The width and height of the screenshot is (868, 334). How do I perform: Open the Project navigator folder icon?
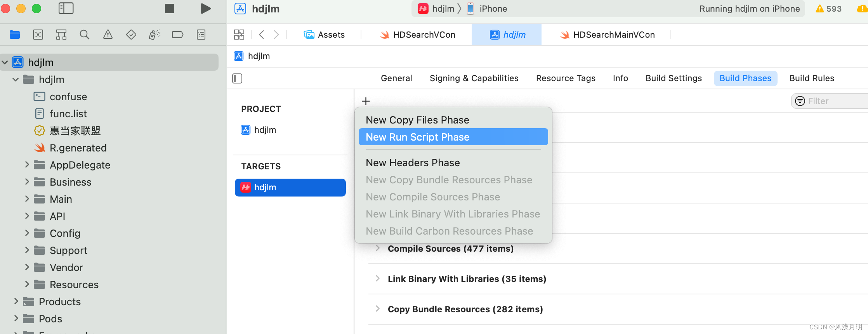15,35
